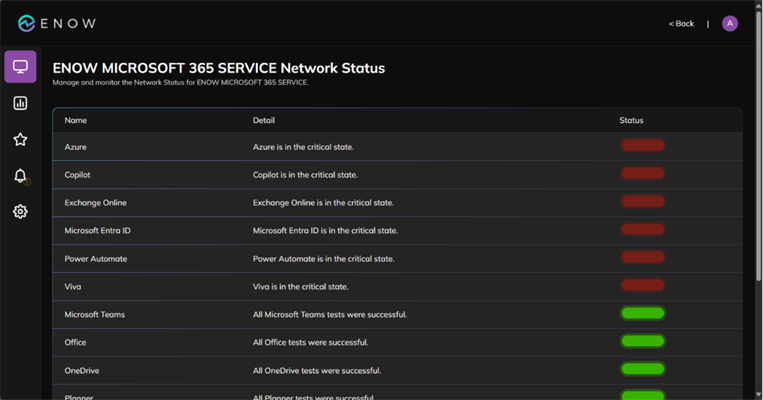Viewport: 763px width, 400px height.
Task: Click the 'Manage and monitor the Network Status' subtitle
Action: [180, 83]
